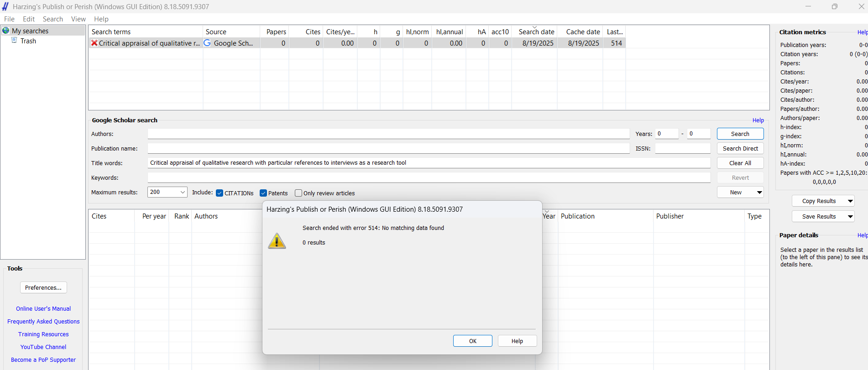Click the Google Scholar source icon

207,43
